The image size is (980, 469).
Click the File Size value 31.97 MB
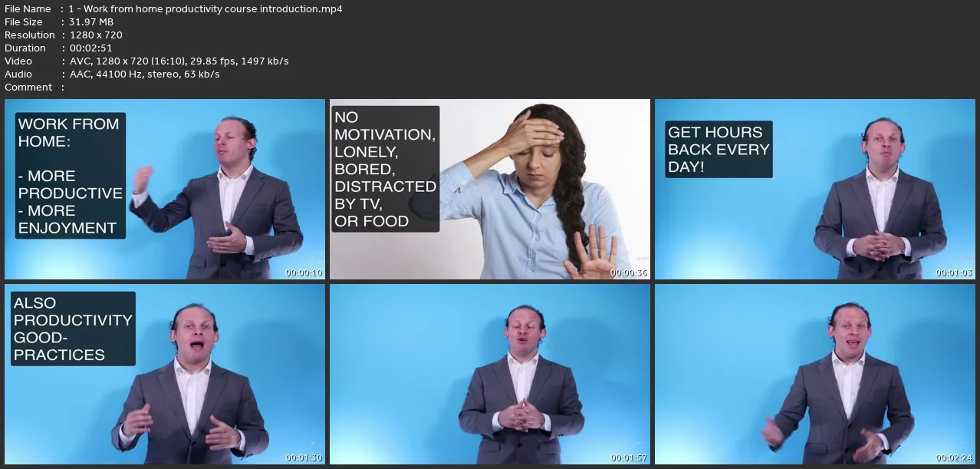91,22
